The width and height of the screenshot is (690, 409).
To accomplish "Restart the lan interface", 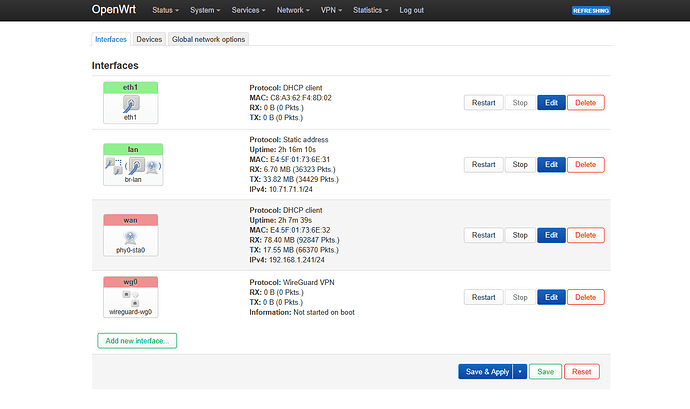I will coord(483,164).
